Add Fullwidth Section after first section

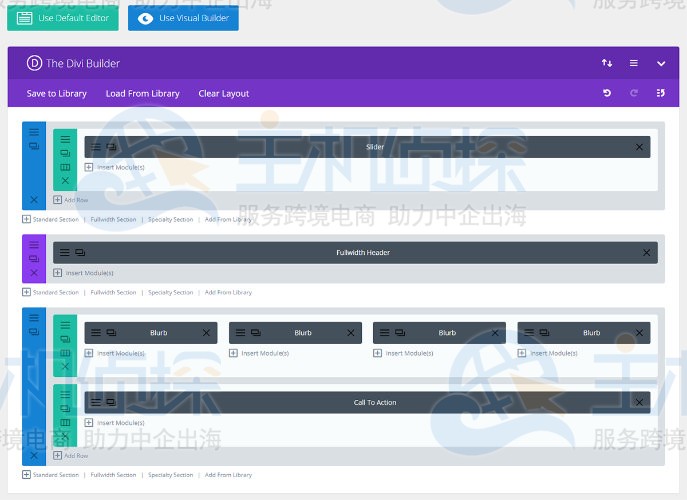tap(113, 219)
